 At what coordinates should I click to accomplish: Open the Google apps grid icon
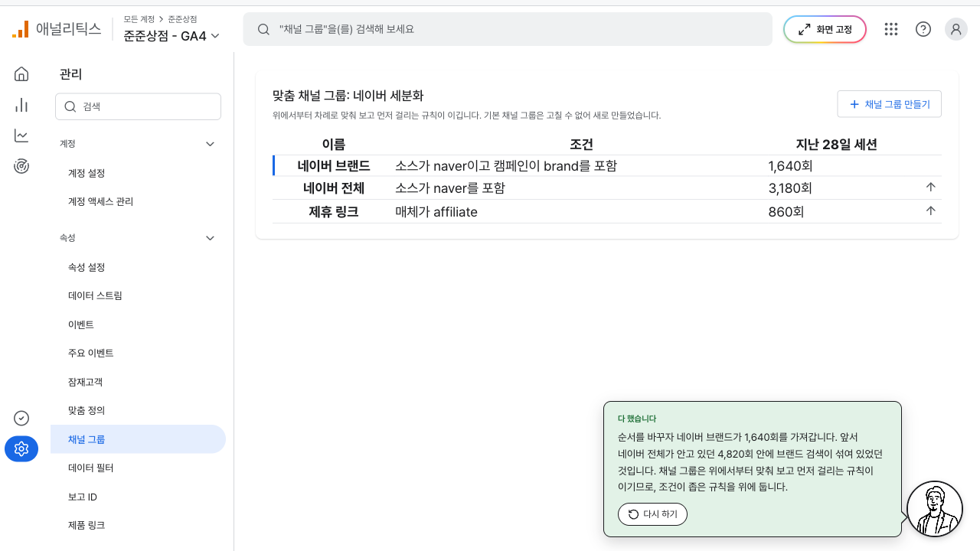coord(890,29)
